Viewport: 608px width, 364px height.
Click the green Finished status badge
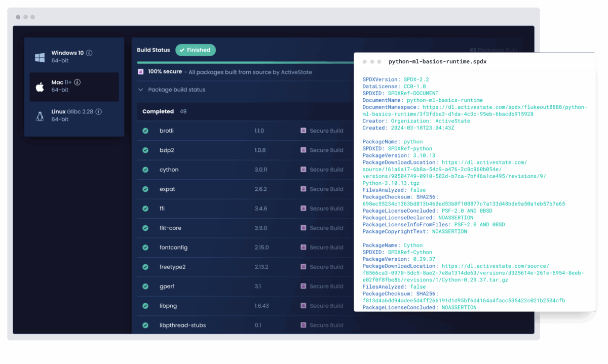pyautogui.click(x=196, y=50)
